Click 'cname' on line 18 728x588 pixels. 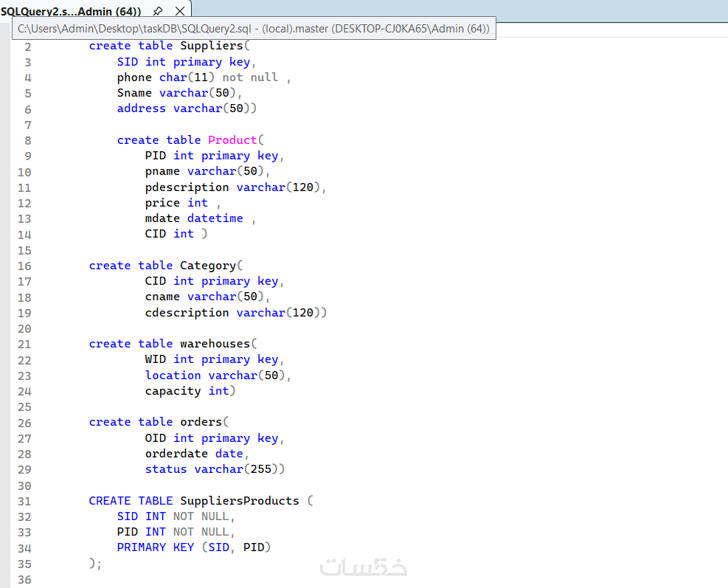[162, 297]
